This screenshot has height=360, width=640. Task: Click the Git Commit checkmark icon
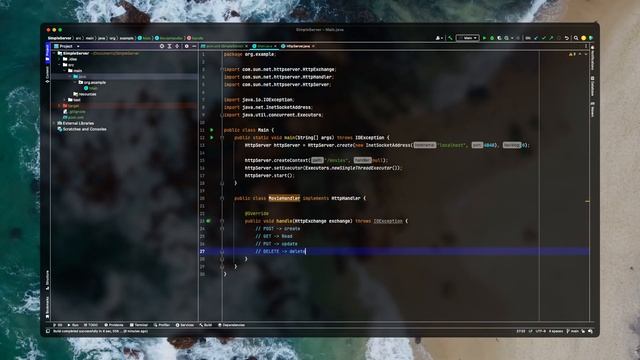click(x=544, y=38)
